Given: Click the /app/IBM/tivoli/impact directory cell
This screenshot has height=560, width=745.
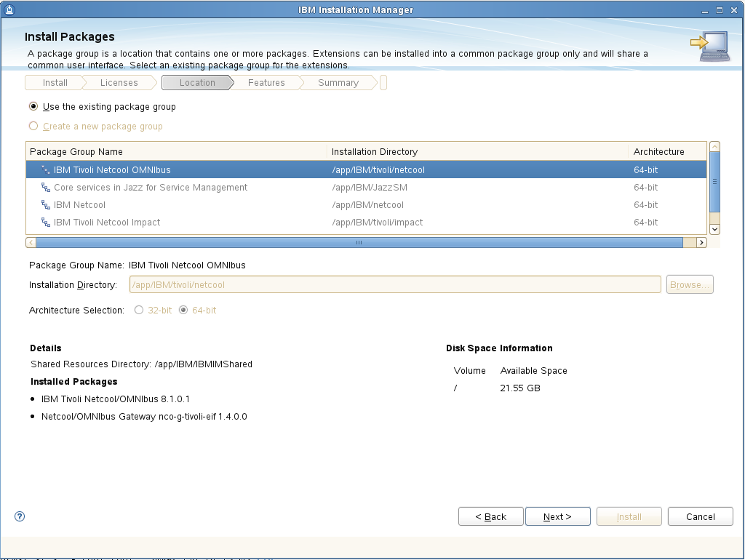Looking at the screenshot, I should (x=378, y=223).
